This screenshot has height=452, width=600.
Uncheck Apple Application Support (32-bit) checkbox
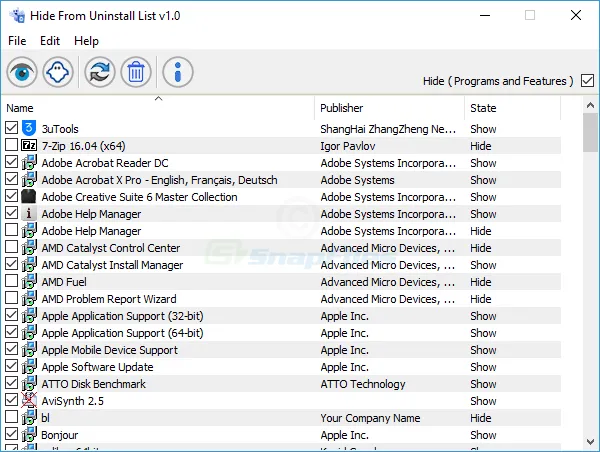click(x=11, y=315)
